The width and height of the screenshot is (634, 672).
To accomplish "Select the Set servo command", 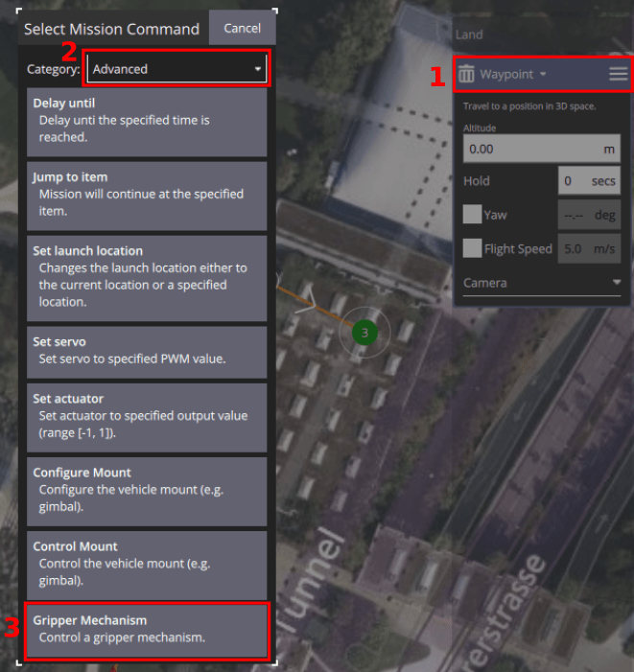I will 146,351.
